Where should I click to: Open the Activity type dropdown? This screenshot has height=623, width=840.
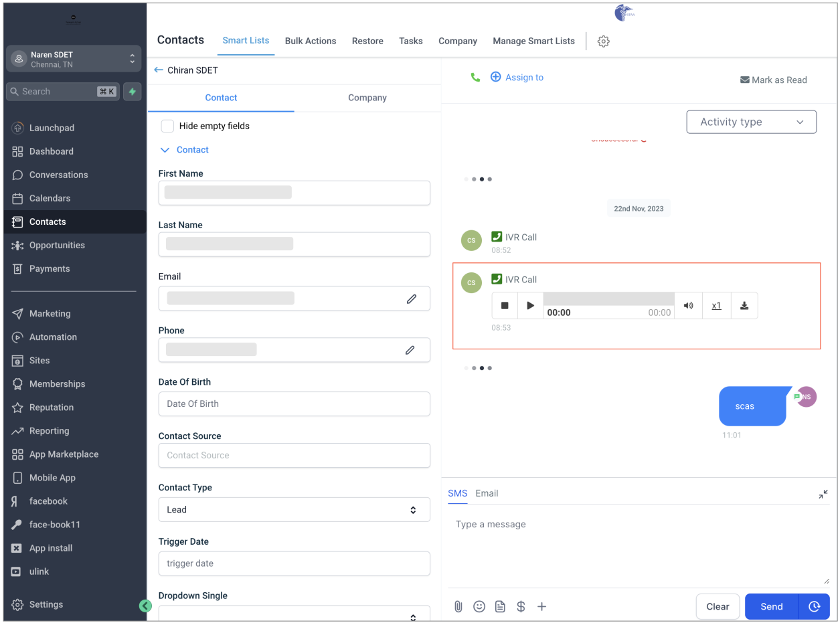(x=752, y=122)
